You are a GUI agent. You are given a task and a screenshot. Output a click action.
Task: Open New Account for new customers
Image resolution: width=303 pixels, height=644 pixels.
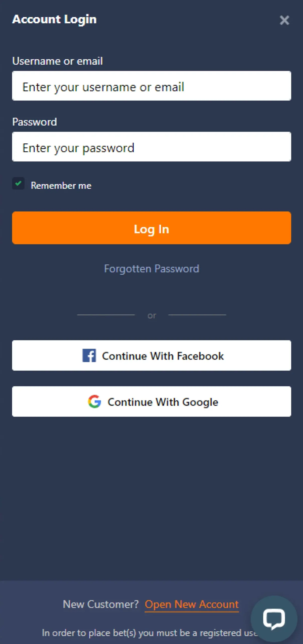tap(191, 604)
